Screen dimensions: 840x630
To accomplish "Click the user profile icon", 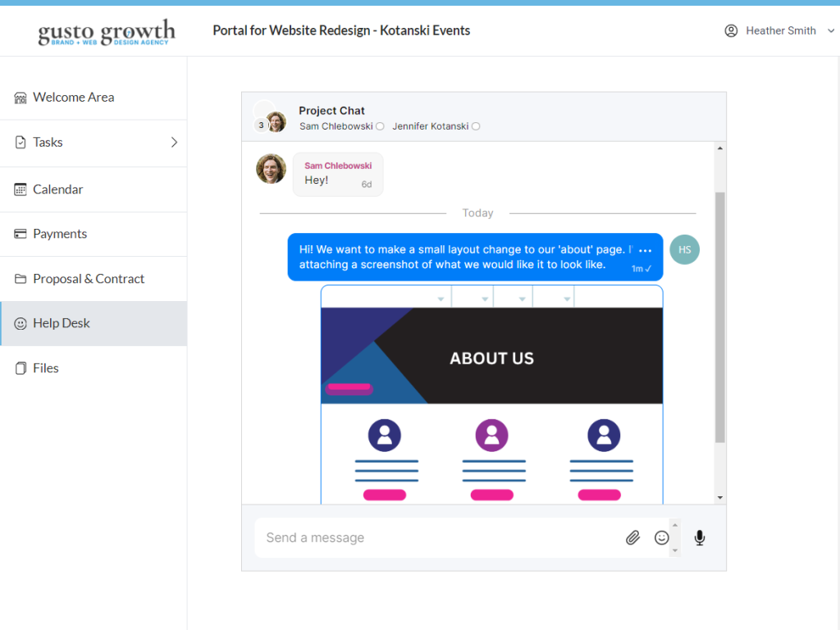I will pyautogui.click(x=731, y=31).
